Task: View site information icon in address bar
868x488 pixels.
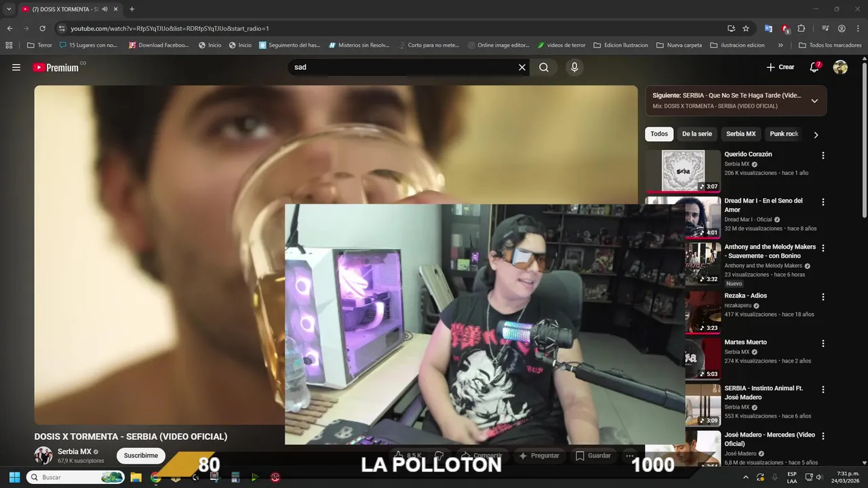Action: tap(62, 28)
